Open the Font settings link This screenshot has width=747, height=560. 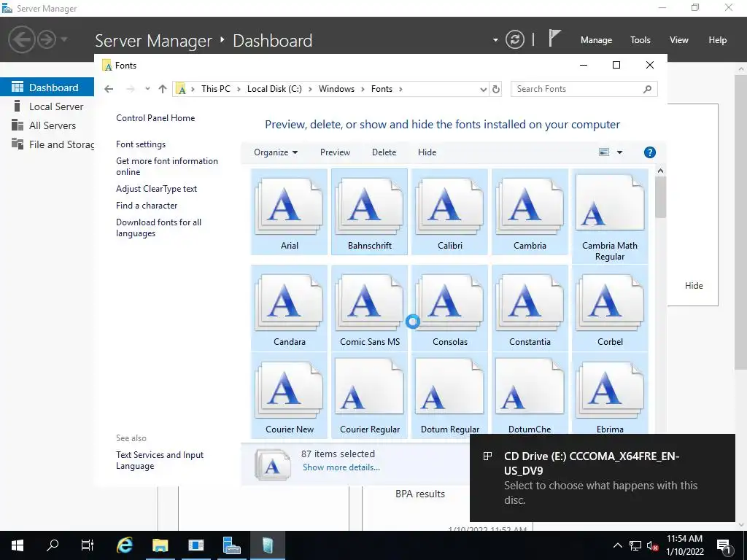coord(141,144)
